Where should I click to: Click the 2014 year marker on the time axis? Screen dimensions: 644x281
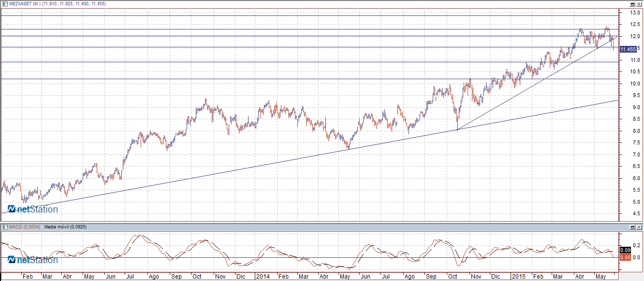pyautogui.click(x=263, y=277)
